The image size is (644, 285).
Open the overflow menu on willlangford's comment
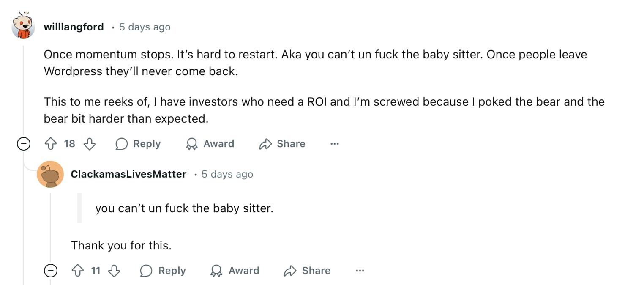click(335, 144)
